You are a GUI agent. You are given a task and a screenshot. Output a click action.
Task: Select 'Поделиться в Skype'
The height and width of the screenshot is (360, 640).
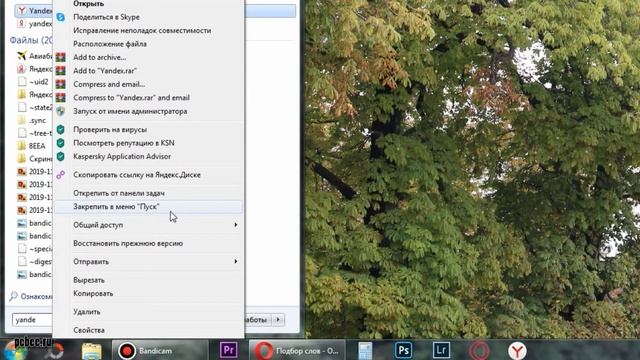106,17
